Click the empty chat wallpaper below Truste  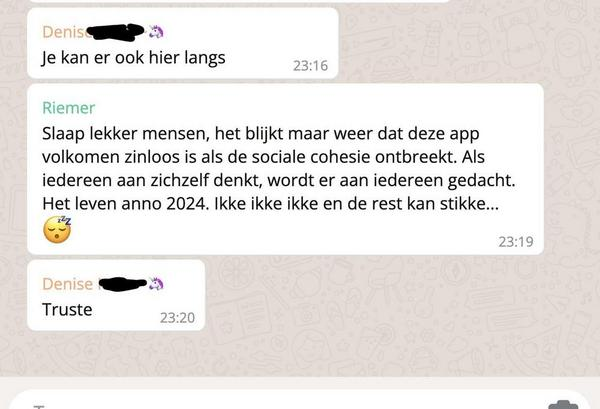[298, 354]
